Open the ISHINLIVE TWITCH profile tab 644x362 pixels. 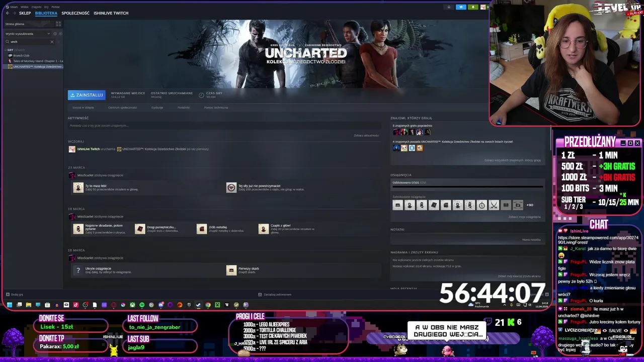point(111,13)
